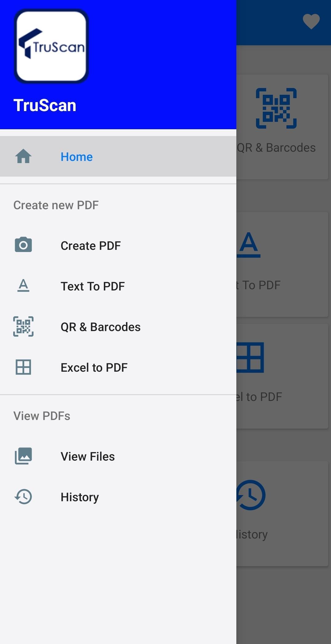Click the underlined A text icon

coord(23,286)
